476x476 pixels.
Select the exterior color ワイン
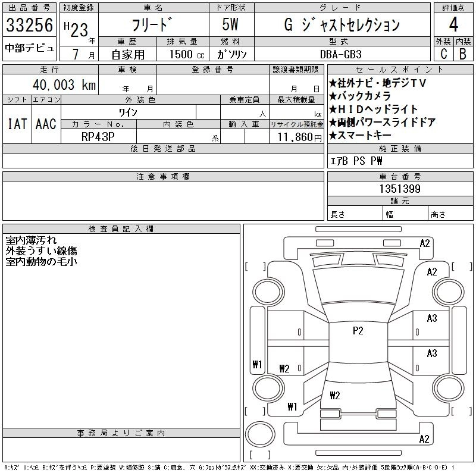click(x=128, y=112)
